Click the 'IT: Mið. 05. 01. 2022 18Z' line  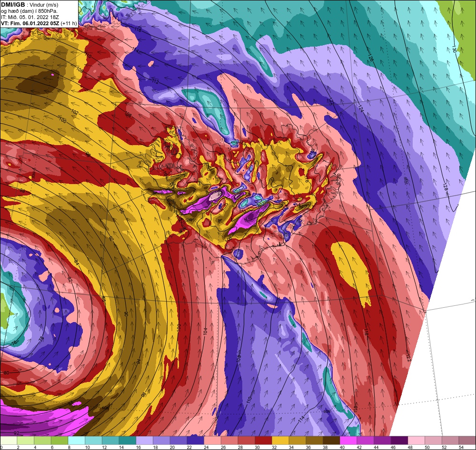[30, 17]
